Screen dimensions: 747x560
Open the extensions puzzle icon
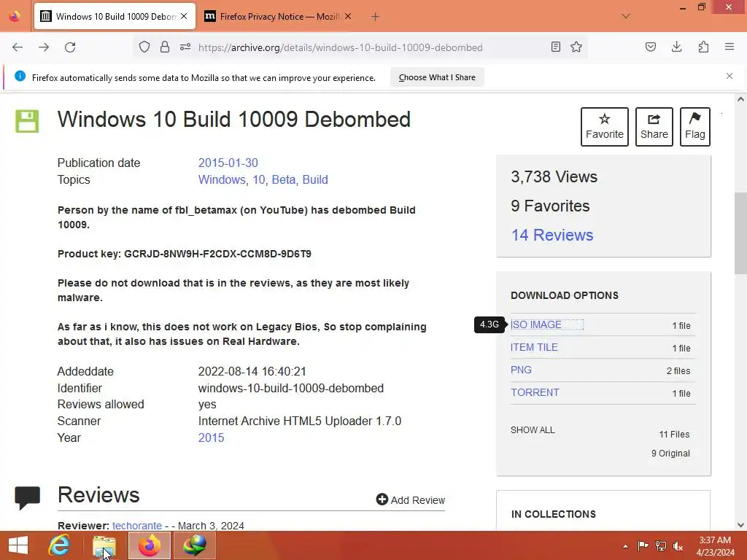(x=703, y=47)
